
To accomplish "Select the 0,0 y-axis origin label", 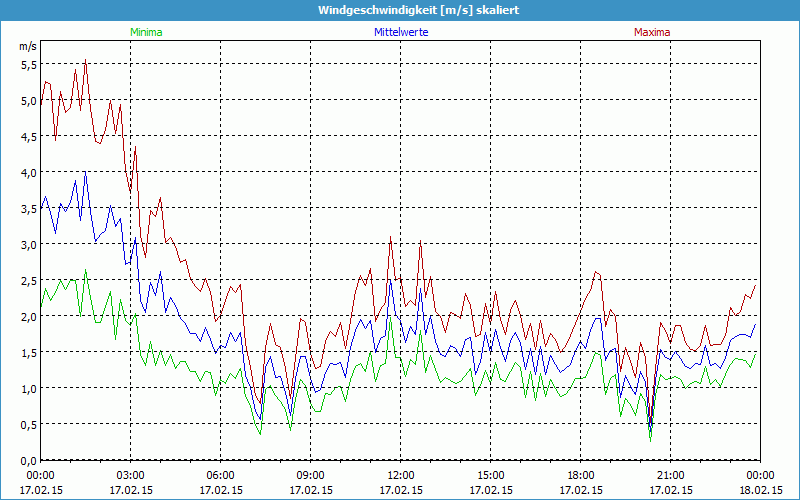I will pyautogui.click(x=29, y=460).
